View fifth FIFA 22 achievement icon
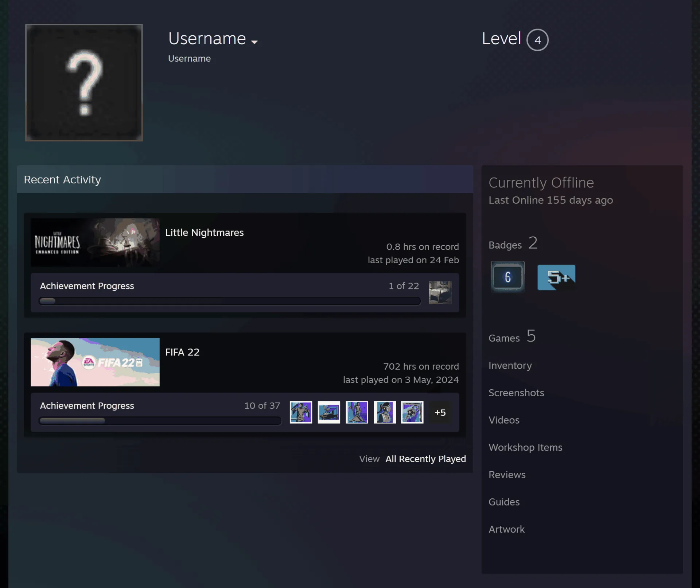This screenshot has height=588, width=700. (412, 412)
